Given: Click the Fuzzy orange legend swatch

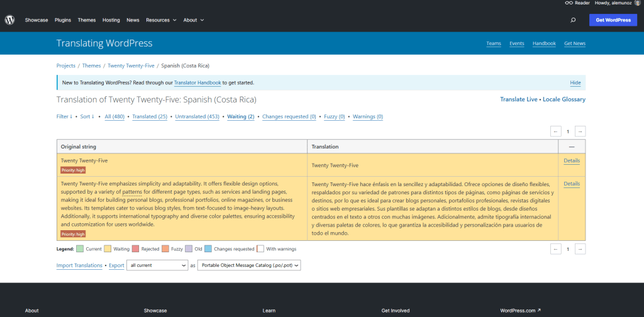Looking at the screenshot, I should [165, 249].
